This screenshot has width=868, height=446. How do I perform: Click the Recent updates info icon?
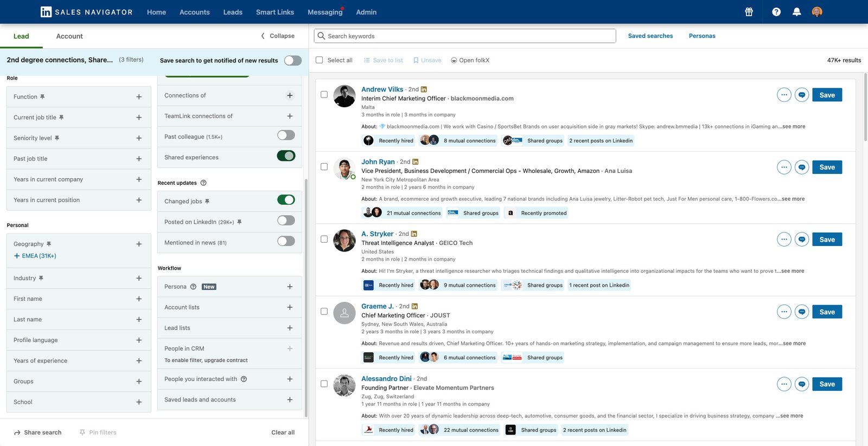tap(203, 183)
